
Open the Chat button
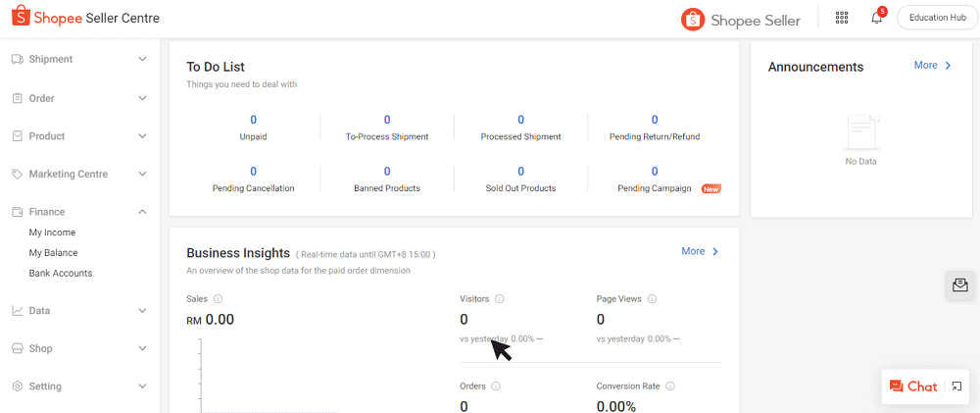(x=912, y=387)
